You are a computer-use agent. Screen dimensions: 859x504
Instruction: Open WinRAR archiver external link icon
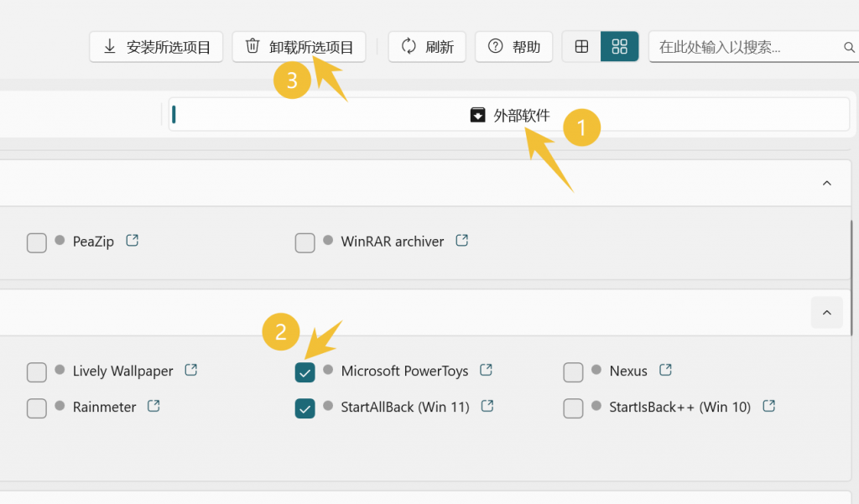[x=462, y=241]
